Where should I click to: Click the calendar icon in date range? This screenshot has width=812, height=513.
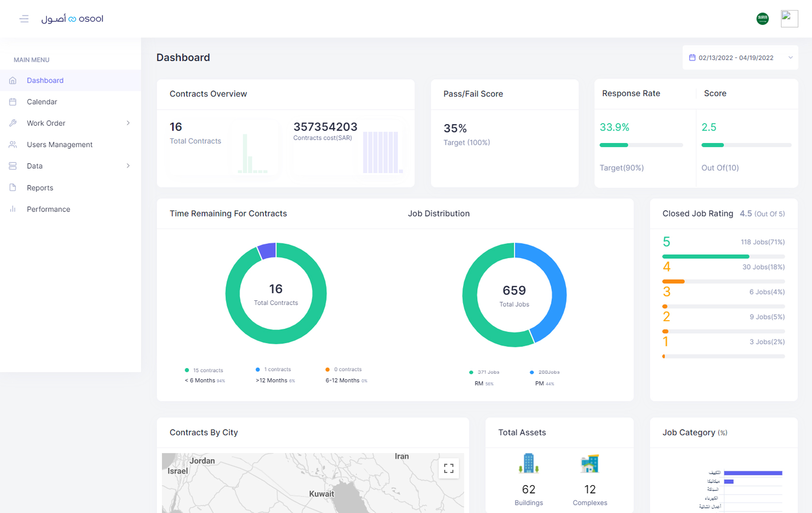(x=692, y=57)
